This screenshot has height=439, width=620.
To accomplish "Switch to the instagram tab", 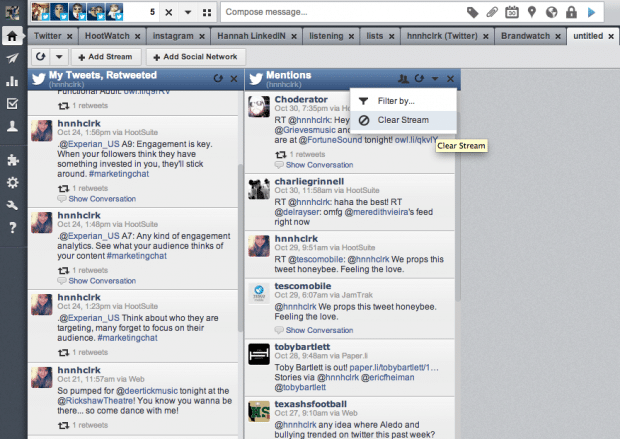I will pyautogui.click(x=173, y=36).
